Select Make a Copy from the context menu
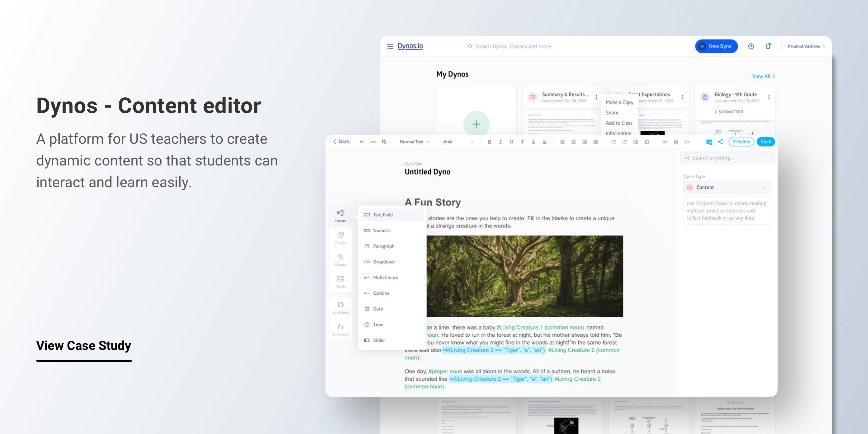The height and width of the screenshot is (434, 868). [619, 102]
